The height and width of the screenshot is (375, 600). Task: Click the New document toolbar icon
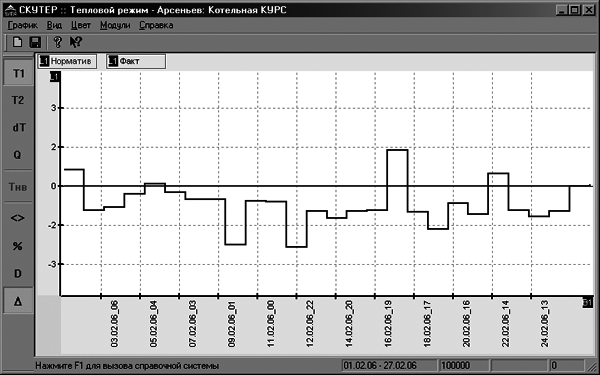17,42
